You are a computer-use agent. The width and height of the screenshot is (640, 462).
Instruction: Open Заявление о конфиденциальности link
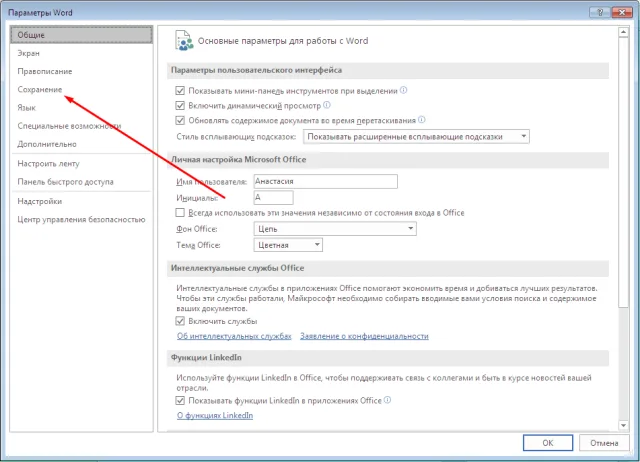tap(364, 336)
